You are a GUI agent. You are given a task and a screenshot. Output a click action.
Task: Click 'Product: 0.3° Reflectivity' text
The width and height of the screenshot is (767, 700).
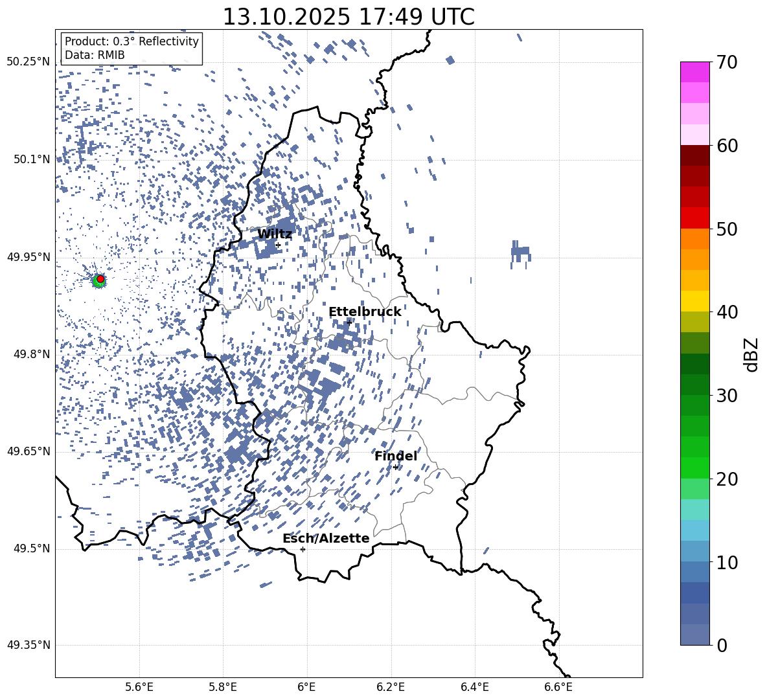pos(132,41)
